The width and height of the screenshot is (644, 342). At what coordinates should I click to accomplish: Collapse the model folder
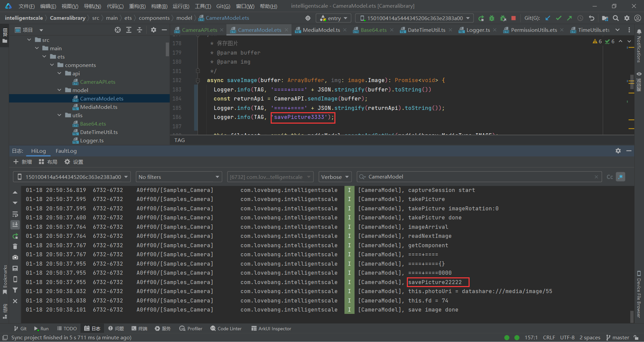(x=59, y=90)
